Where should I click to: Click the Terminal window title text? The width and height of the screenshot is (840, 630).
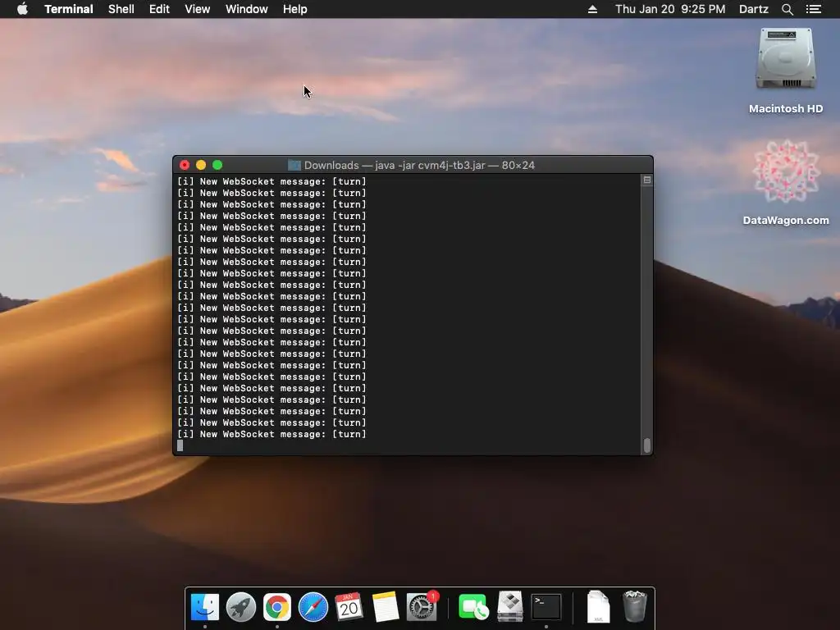(x=419, y=165)
